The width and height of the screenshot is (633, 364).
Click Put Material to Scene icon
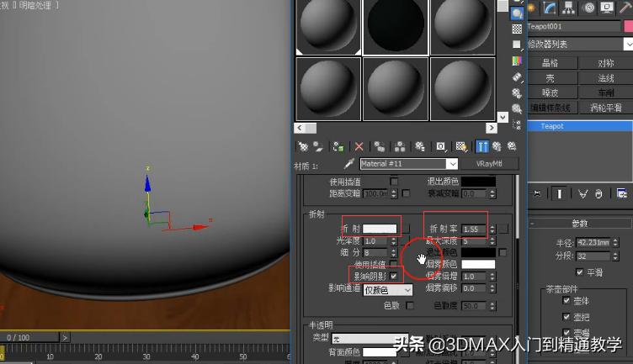[318, 146]
